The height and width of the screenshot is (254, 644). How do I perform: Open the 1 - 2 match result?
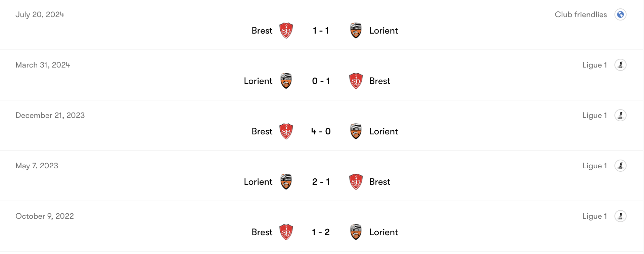tap(321, 232)
